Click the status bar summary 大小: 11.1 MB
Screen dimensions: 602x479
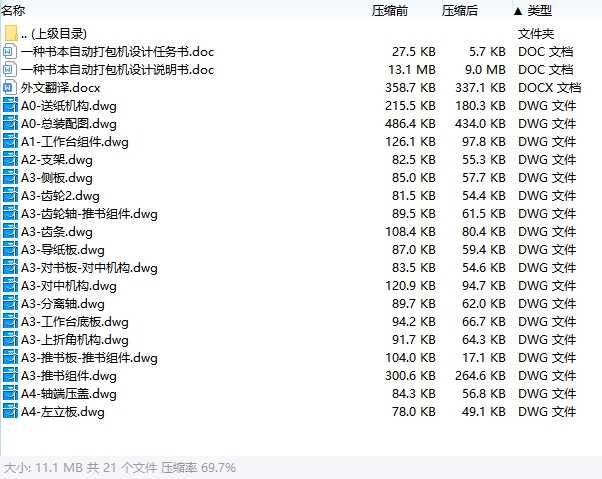(43, 468)
